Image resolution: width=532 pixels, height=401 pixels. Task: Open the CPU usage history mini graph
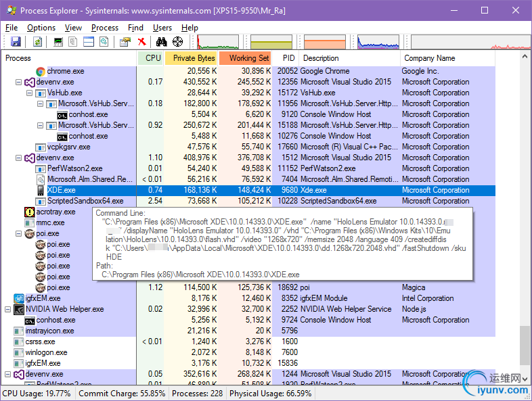tap(218, 42)
